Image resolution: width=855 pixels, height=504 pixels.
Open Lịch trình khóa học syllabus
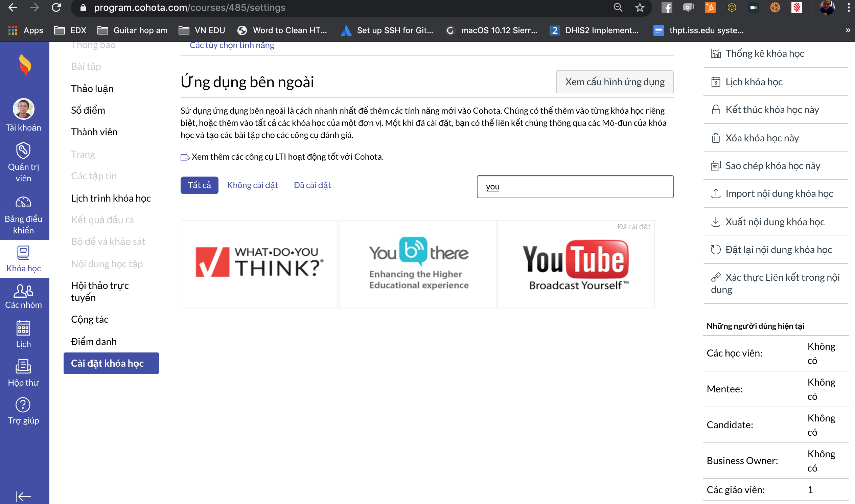pos(111,198)
